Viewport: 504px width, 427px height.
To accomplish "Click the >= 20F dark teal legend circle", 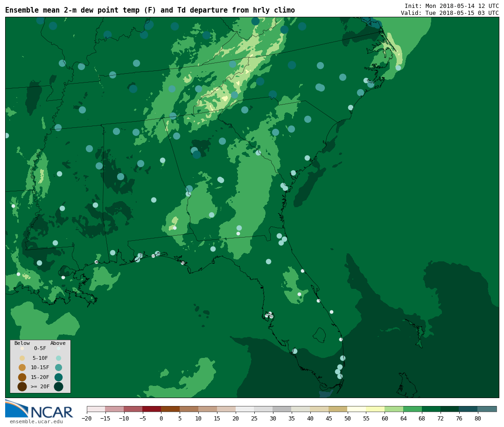I will coord(58,386).
